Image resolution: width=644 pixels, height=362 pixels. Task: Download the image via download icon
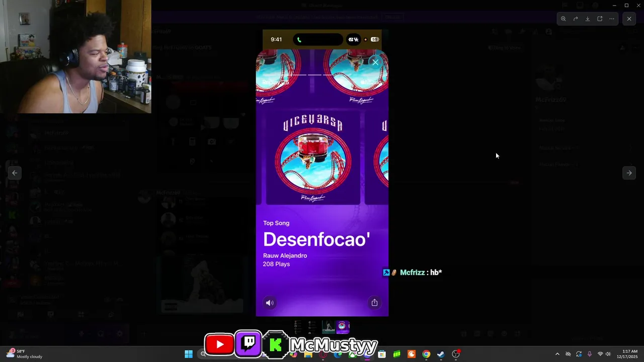tap(588, 19)
